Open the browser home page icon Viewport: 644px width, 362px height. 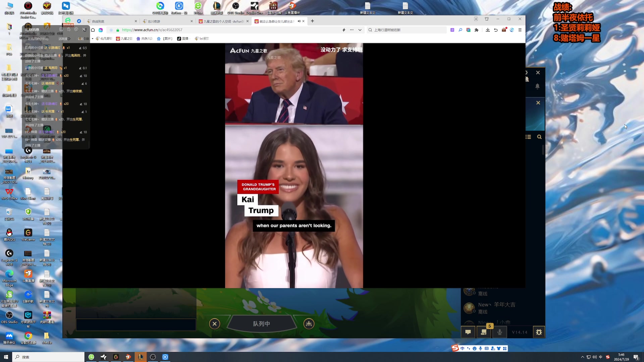pos(93,30)
